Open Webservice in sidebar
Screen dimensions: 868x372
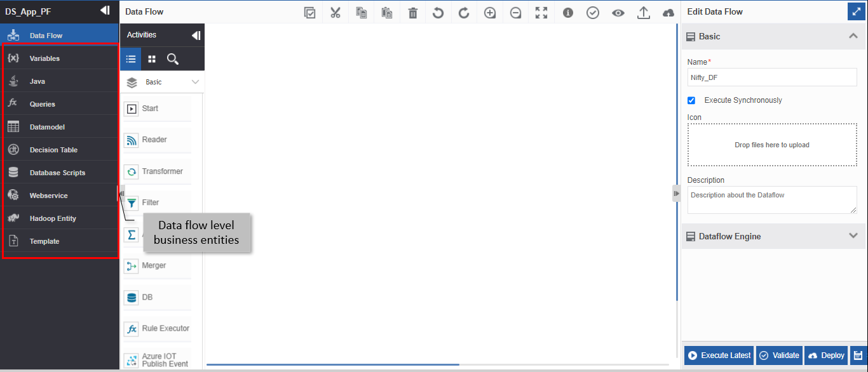[x=60, y=196]
